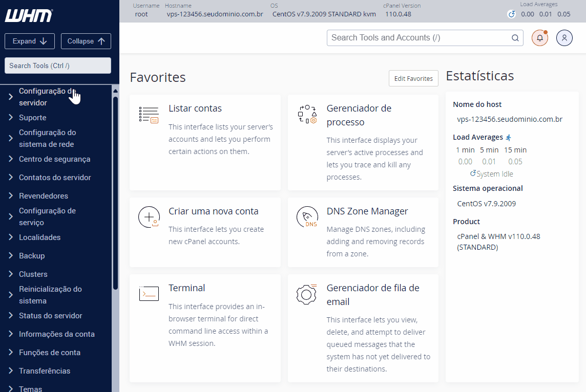The height and width of the screenshot is (392, 586).
Task: Click Edit Favorites button
Action: pos(413,78)
